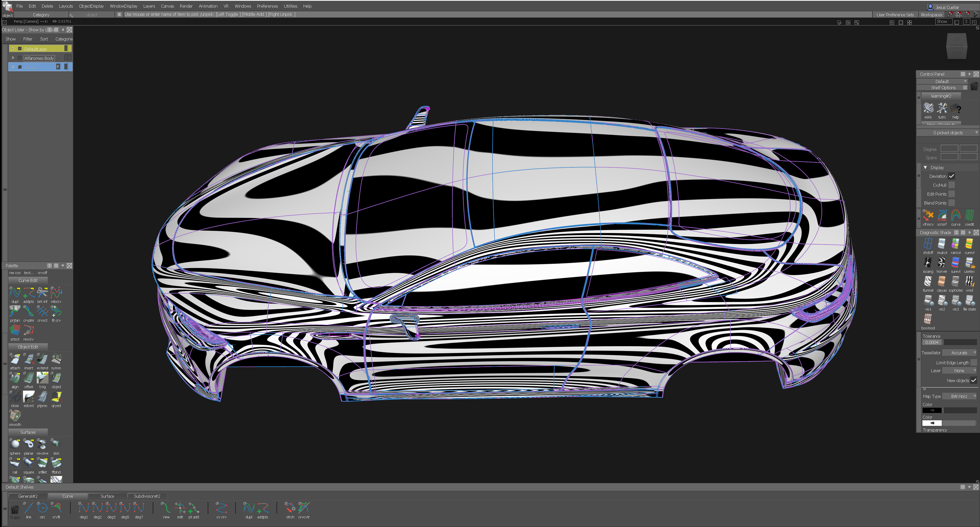
Task: Select the skin surface tool
Action: pyautogui.click(x=56, y=444)
